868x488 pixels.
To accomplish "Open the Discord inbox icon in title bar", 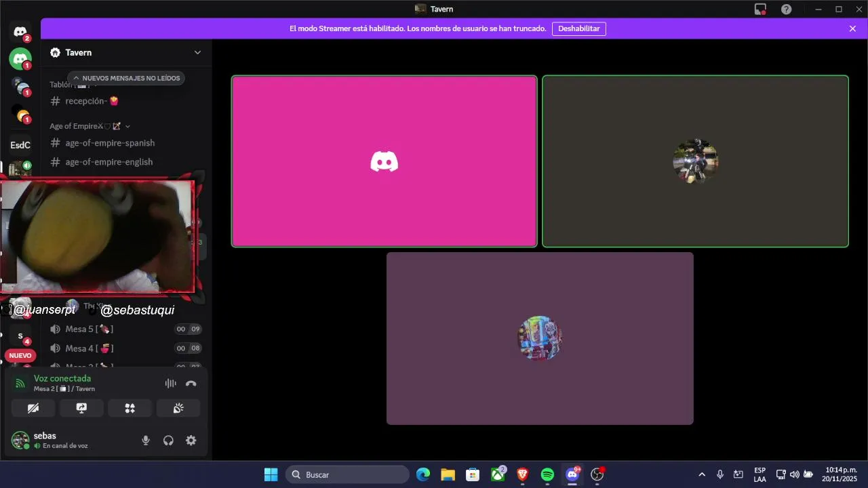I will point(760,9).
